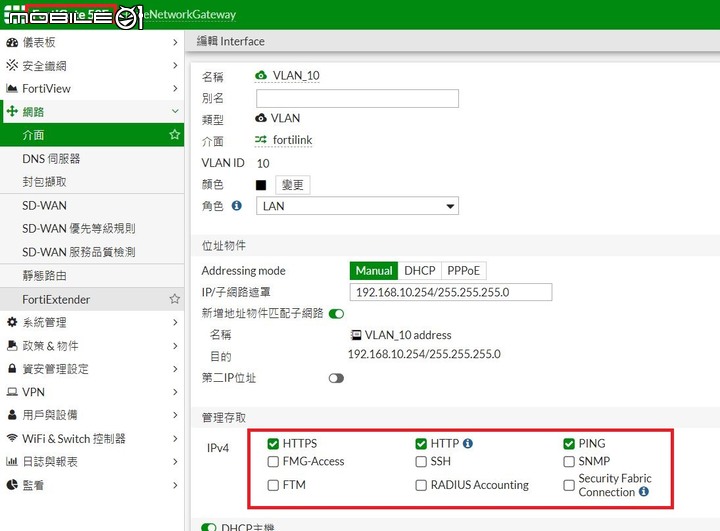Screen dimensions: 720x531
Task: Click the laptop icon beside VPN
Action: click(x=12, y=392)
